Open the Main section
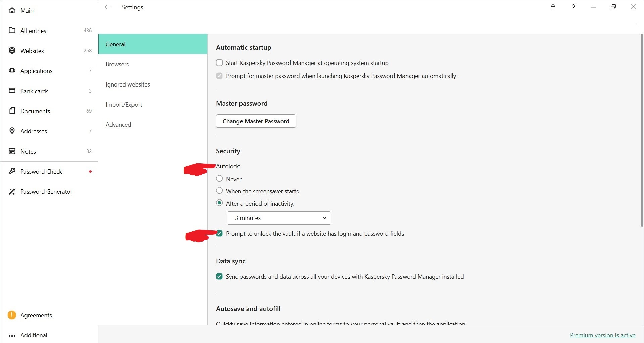The height and width of the screenshot is (343, 644). coord(49,10)
